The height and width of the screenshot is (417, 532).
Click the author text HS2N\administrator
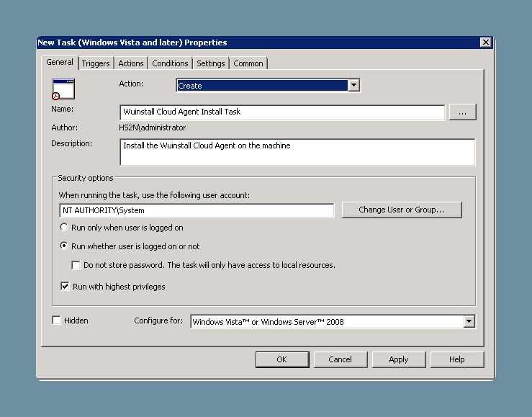pyautogui.click(x=153, y=127)
